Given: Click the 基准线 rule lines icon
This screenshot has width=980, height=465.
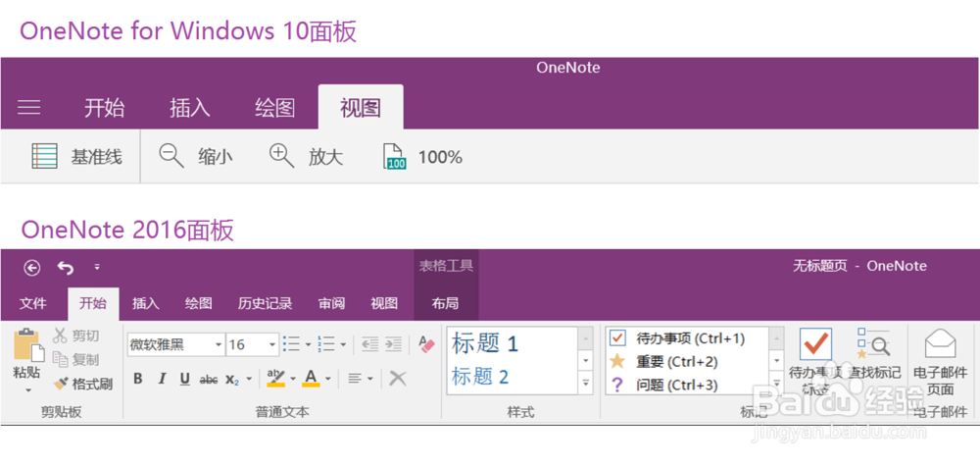Looking at the screenshot, I should pyautogui.click(x=45, y=156).
